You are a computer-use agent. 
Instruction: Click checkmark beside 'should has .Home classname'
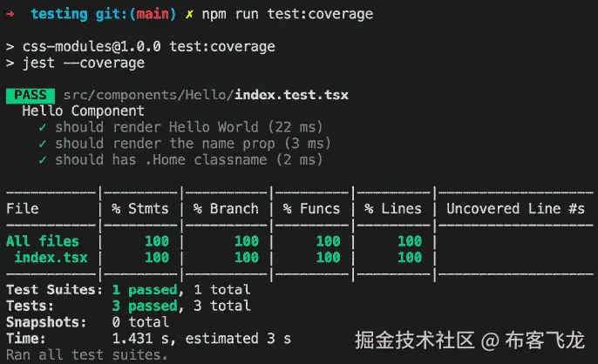[43, 160]
